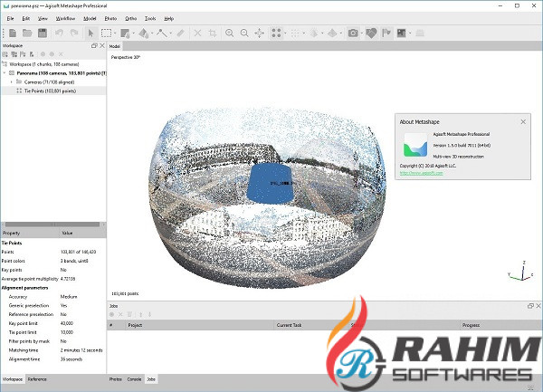Toggle tie points point cloud display

pyautogui.click(x=276, y=33)
